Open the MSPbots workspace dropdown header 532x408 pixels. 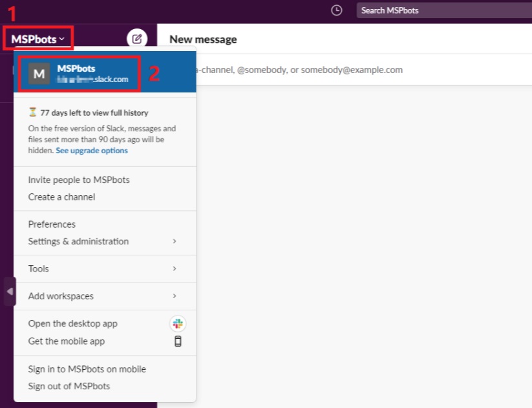(x=38, y=39)
